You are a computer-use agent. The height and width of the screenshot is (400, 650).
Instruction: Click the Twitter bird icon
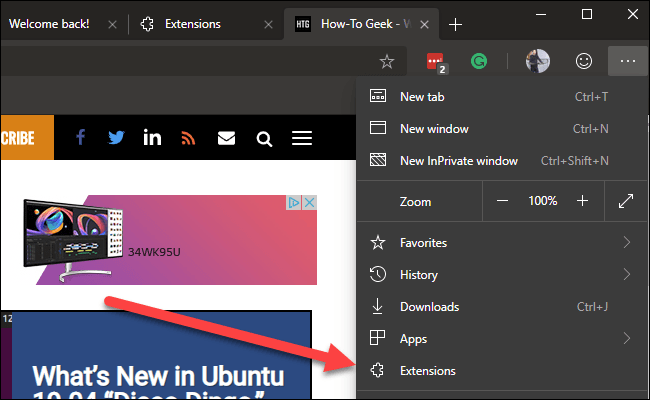point(116,138)
